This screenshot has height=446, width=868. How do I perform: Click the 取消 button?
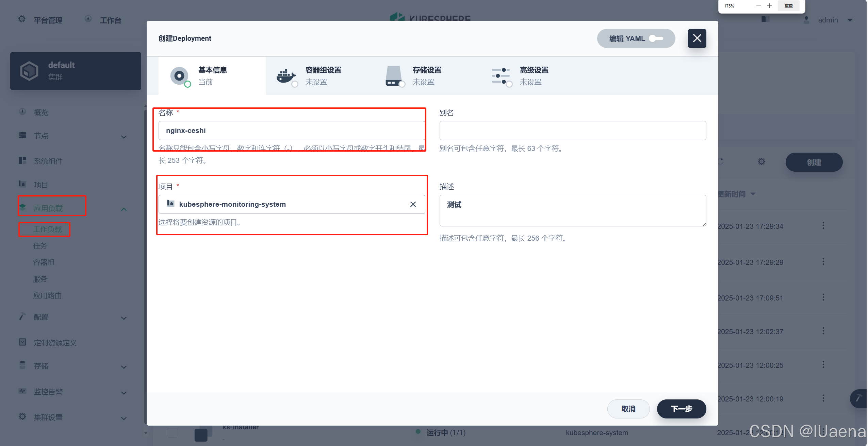click(x=628, y=409)
